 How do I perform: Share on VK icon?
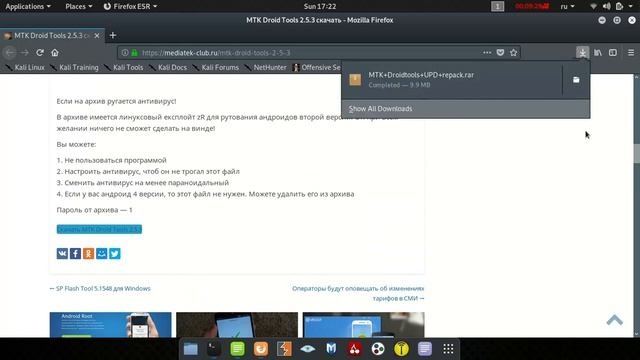[62, 253]
